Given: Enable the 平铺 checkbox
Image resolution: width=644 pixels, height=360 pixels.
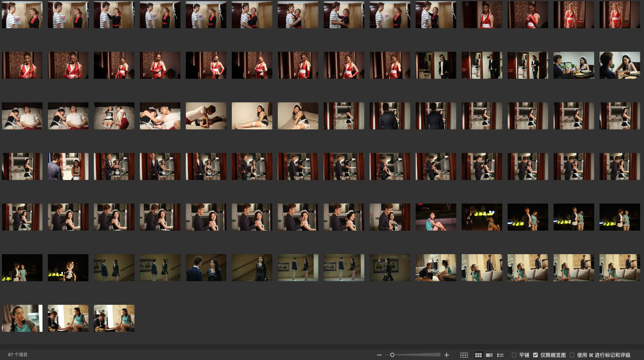Looking at the screenshot, I should tap(514, 355).
